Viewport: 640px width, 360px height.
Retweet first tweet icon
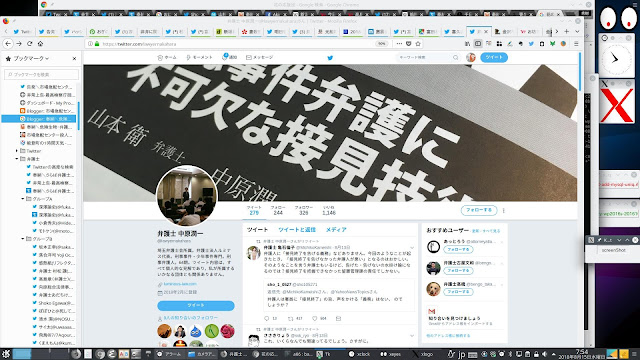291,318
